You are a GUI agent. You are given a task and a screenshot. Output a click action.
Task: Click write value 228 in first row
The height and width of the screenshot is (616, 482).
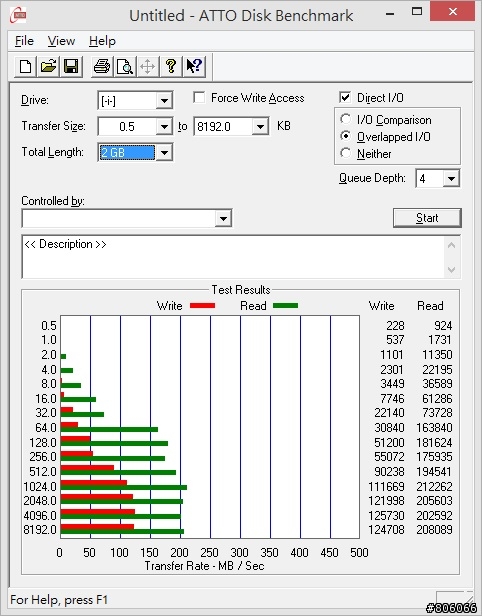[x=395, y=326]
